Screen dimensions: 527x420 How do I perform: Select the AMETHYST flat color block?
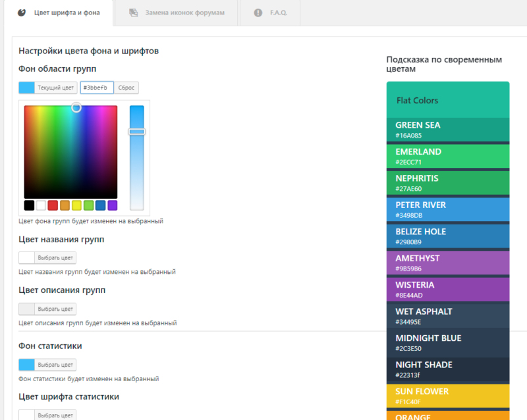[x=447, y=262]
